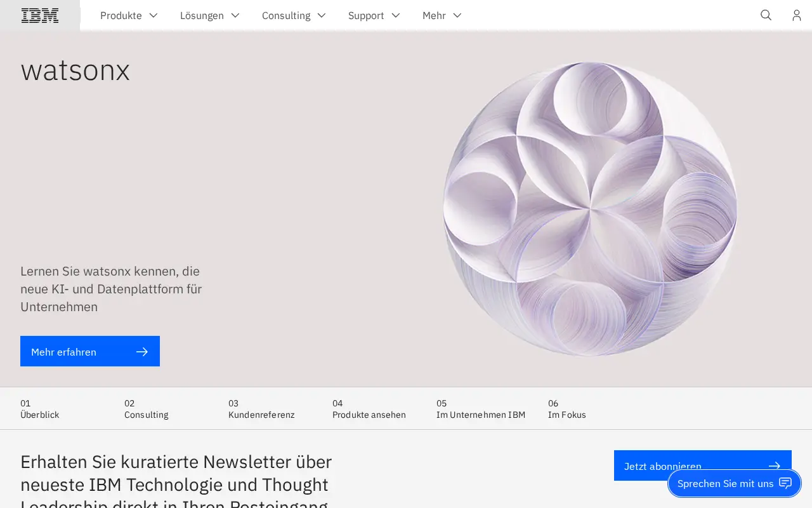
Task: Jump to section 05 Im Unternehmen IBM
Action: (482, 408)
